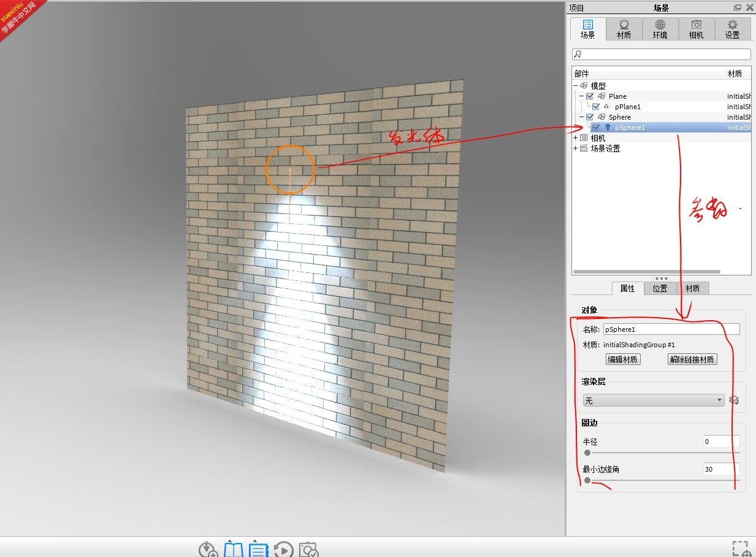Click the 项目 panel title text

point(576,8)
